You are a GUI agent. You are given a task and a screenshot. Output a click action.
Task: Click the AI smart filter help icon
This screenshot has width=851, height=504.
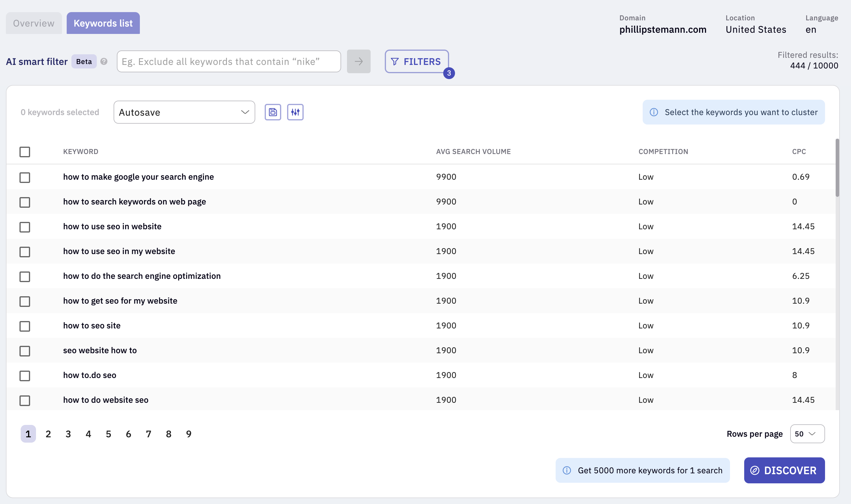point(104,61)
